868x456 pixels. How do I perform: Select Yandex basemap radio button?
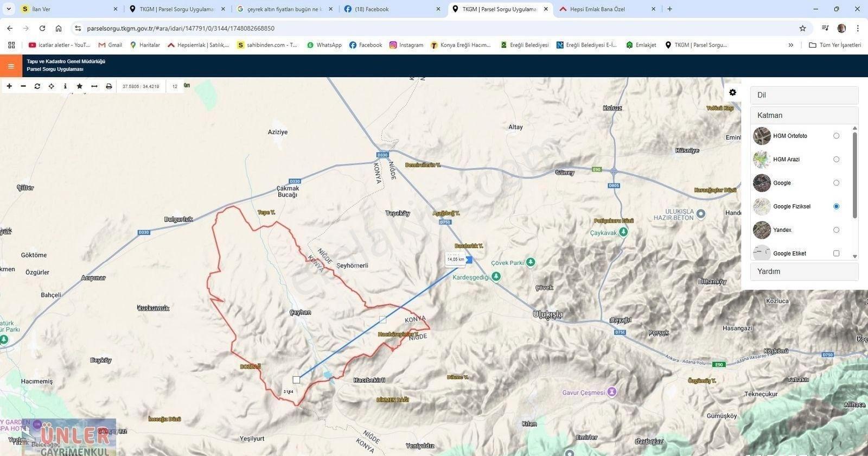[836, 230]
